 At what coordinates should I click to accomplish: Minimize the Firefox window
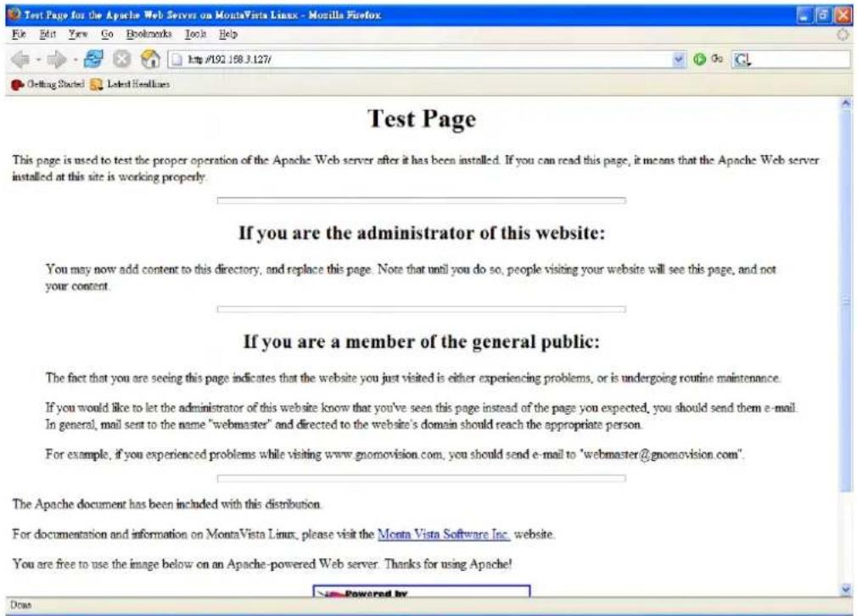[x=804, y=15]
